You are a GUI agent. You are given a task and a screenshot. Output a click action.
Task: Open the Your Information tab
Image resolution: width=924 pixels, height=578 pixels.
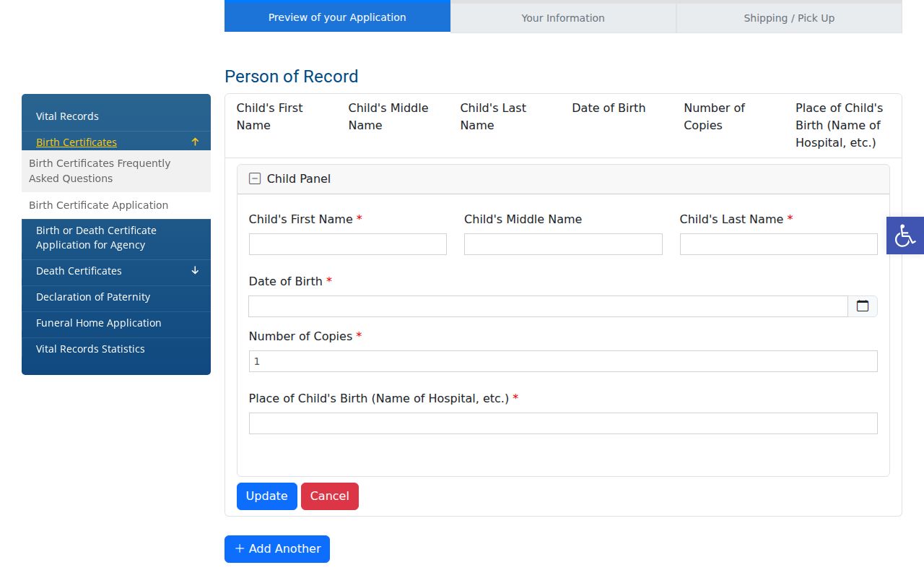[563, 18]
